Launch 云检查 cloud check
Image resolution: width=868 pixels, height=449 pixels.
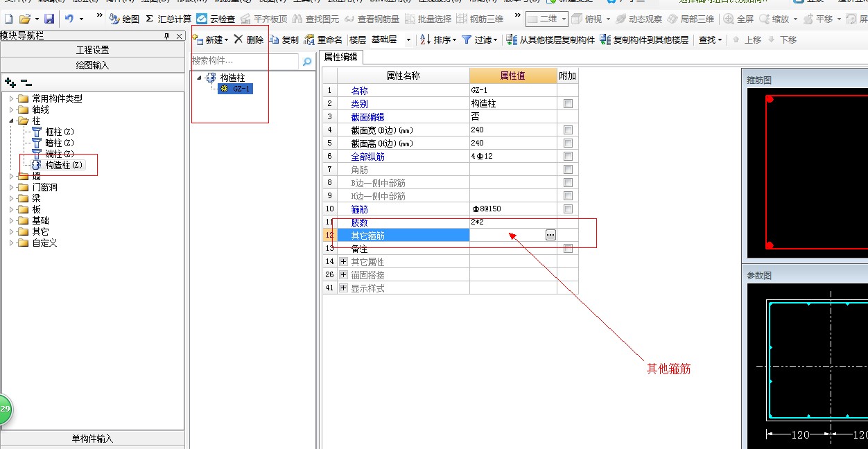216,19
